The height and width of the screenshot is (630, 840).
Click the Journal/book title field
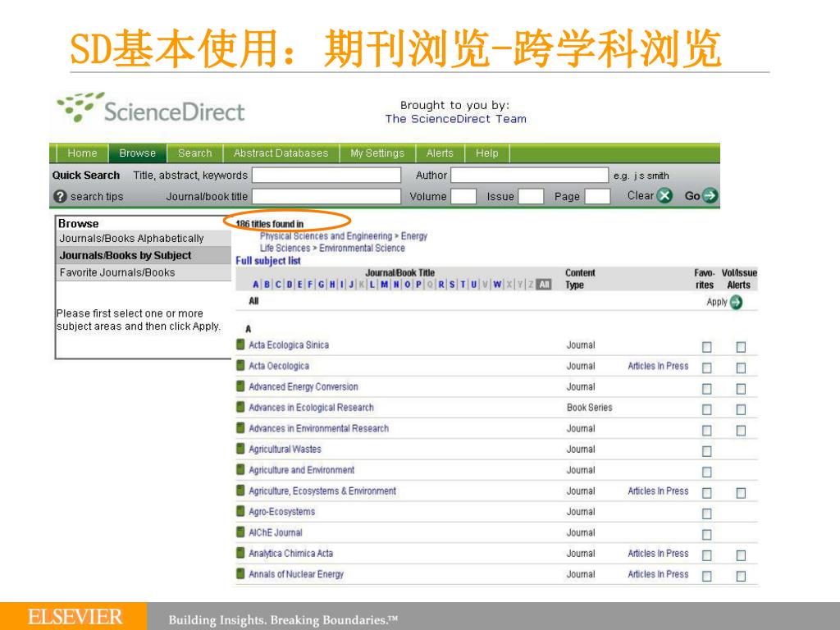click(326, 197)
